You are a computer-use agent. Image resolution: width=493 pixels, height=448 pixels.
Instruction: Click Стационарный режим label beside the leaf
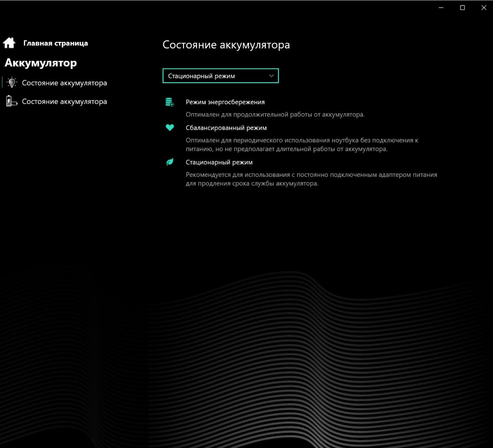[219, 162]
